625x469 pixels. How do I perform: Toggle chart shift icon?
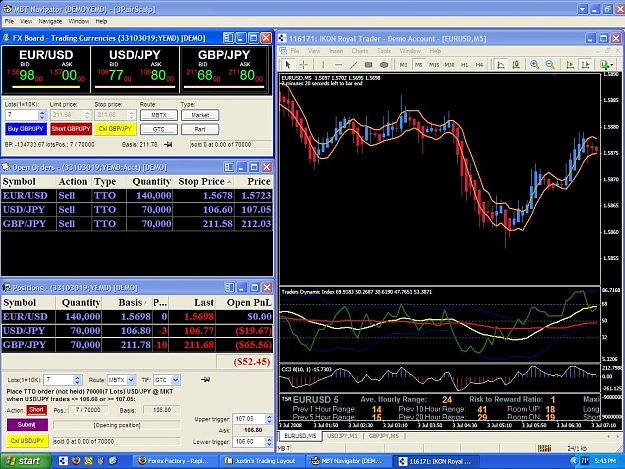(x=585, y=65)
